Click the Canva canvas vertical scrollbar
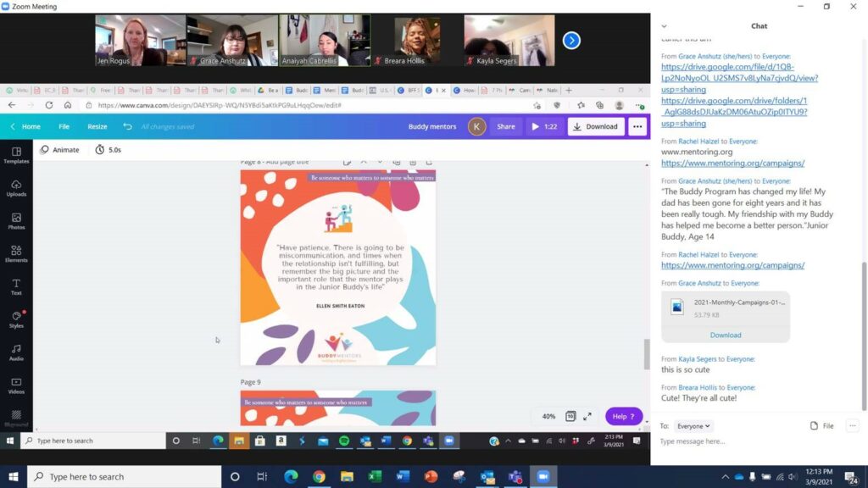Screen dimensions: 868x488 [647, 354]
